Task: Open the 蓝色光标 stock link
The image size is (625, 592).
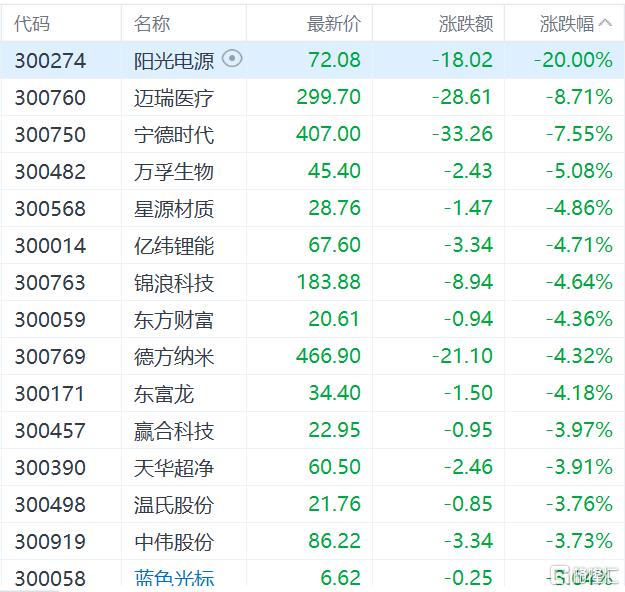Action: click(x=174, y=578)
